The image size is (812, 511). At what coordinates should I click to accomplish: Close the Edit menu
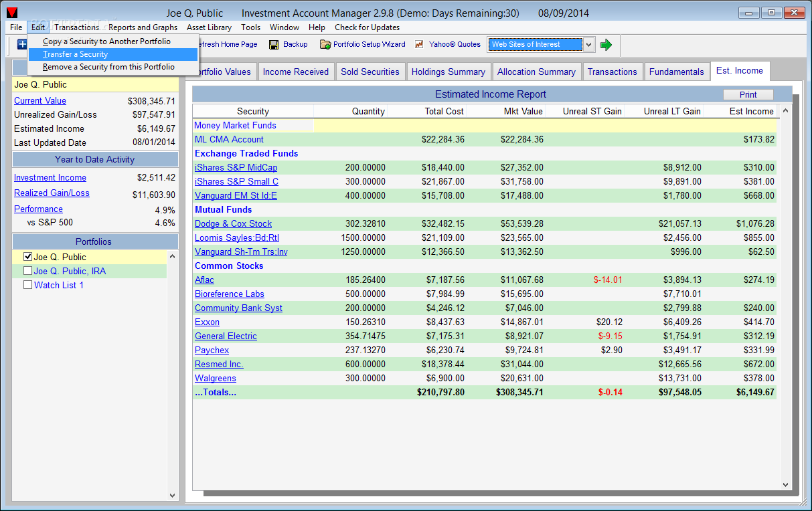pyautogui.click(x=37, y=27)
